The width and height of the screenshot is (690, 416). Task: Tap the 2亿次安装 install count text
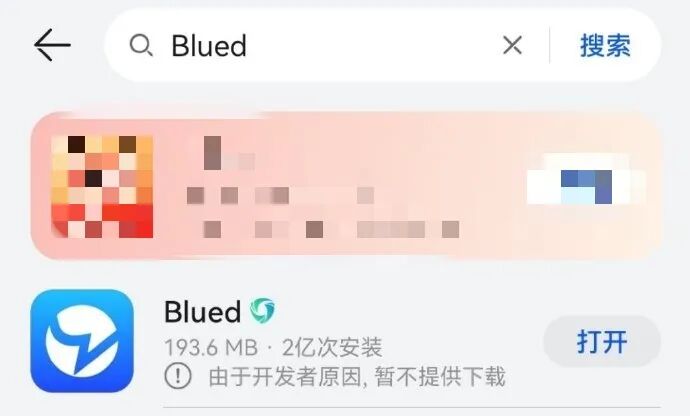(332, 348)
